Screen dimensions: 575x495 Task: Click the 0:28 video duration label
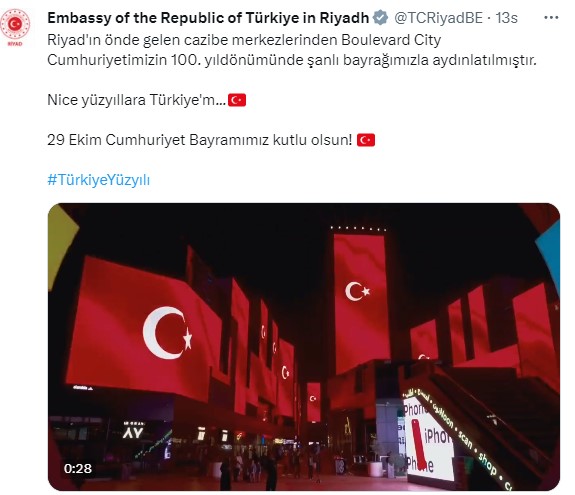[78, 468]
